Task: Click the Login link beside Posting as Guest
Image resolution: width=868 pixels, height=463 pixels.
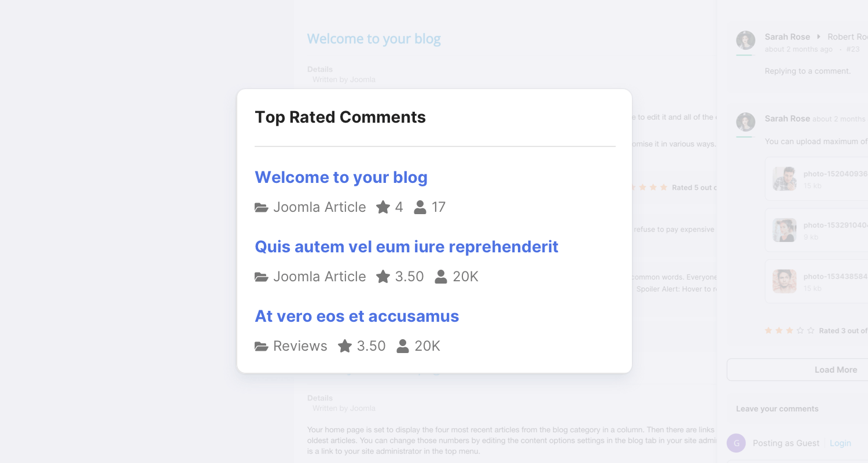Action: [x=840, y=443]
